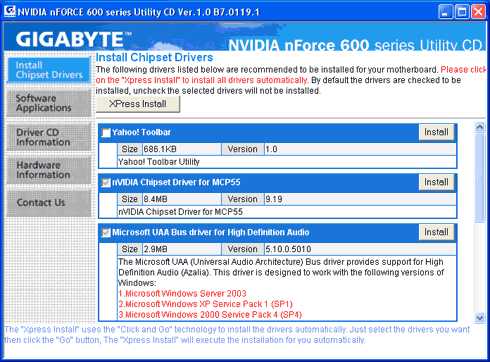The width and height of the screenshot is (490, 362).
Task: Click the scroll down arrow of driver list
Action: (480, 318)
